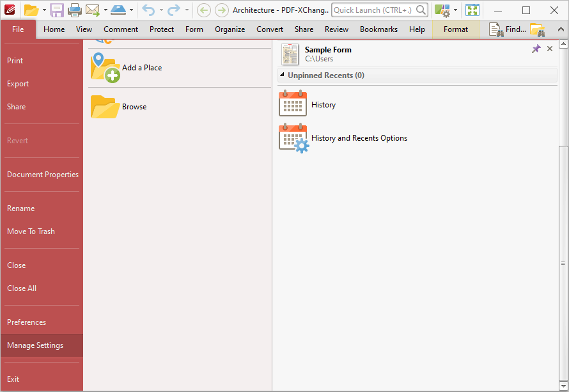Open Preferences from the File menu

[x=42, y=322]
